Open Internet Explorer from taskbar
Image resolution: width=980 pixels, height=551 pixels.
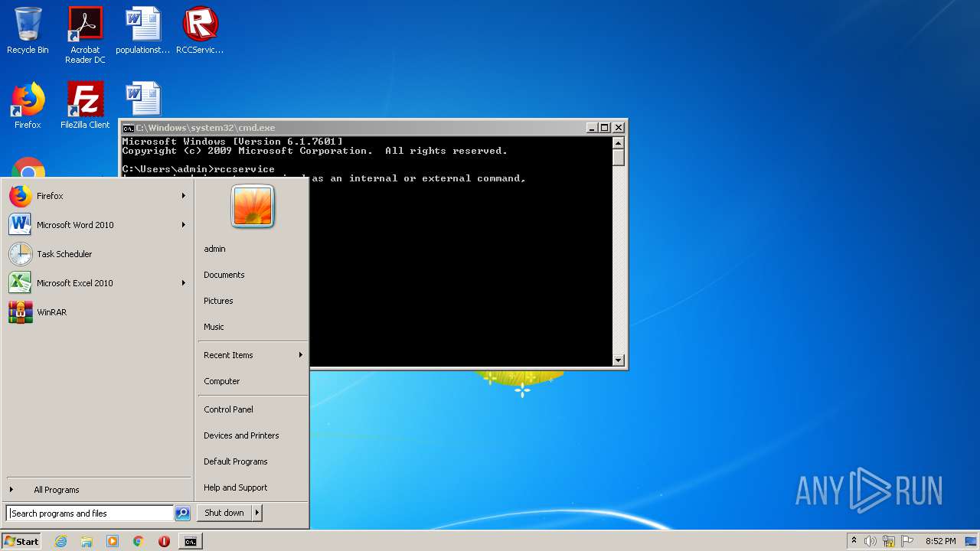[x=60, y=541]
